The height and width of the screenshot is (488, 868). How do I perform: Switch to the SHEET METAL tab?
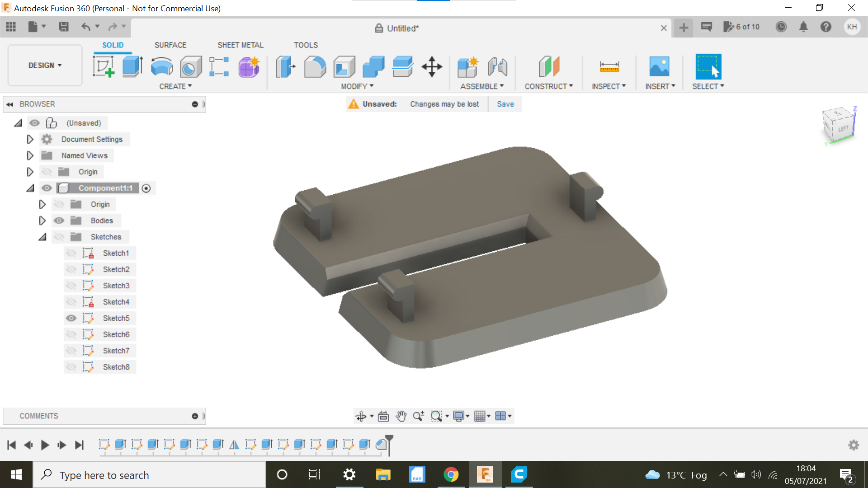(241, 45)
